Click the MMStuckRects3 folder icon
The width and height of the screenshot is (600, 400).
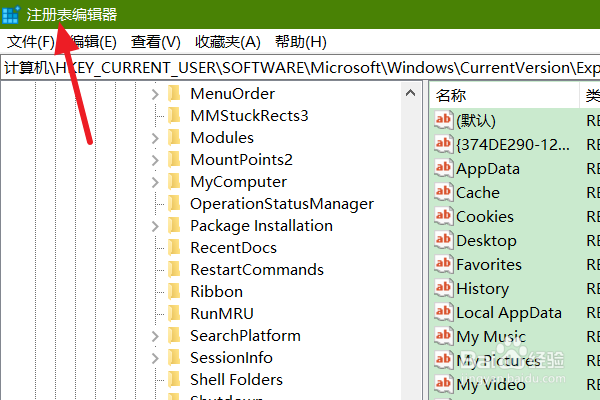coord(174,115)
